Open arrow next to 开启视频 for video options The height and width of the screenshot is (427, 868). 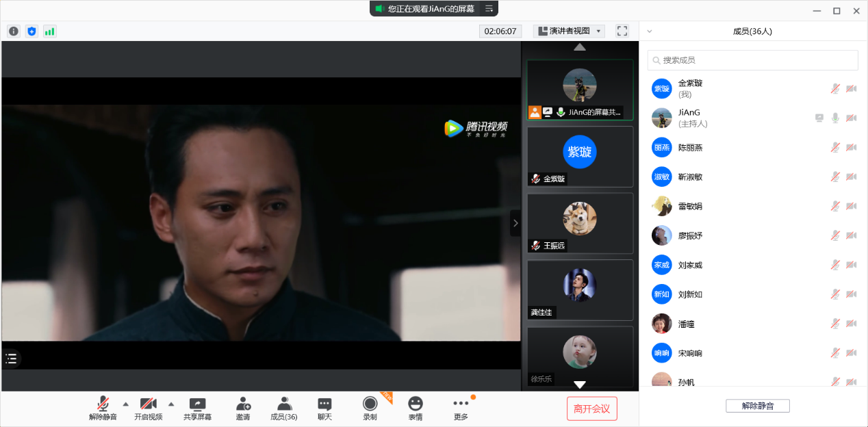tap(171, 404)
